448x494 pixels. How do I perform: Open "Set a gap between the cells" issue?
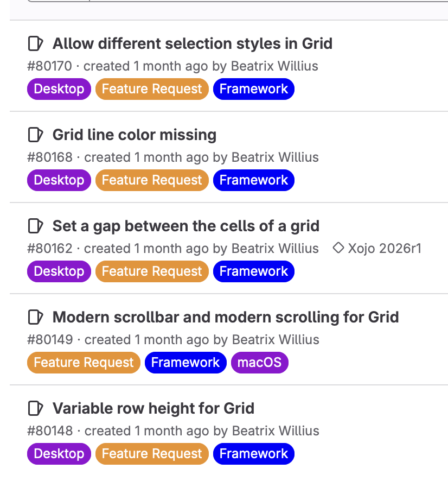(185, 226)
